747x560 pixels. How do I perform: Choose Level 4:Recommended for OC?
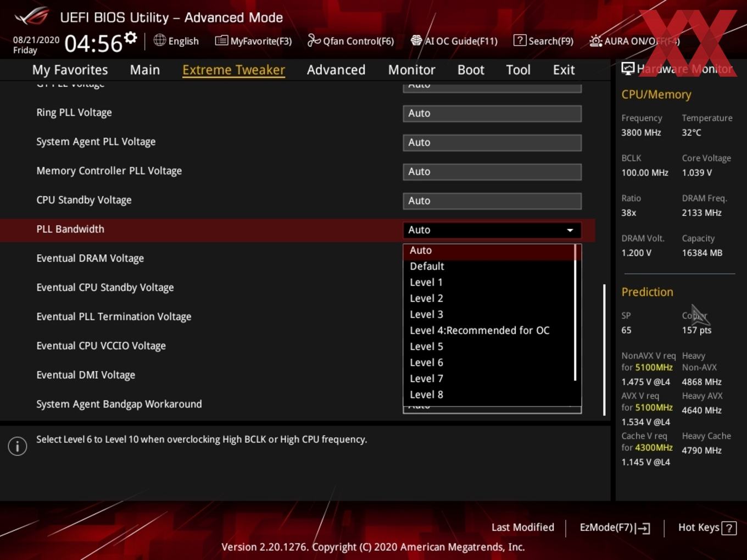[x=489, y=331]
